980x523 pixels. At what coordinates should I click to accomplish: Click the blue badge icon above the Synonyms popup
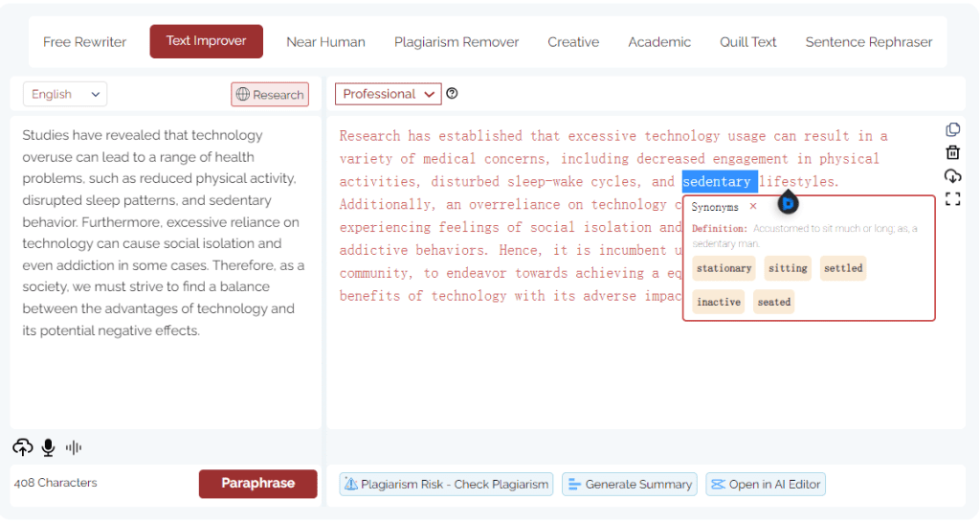point(789,203)
